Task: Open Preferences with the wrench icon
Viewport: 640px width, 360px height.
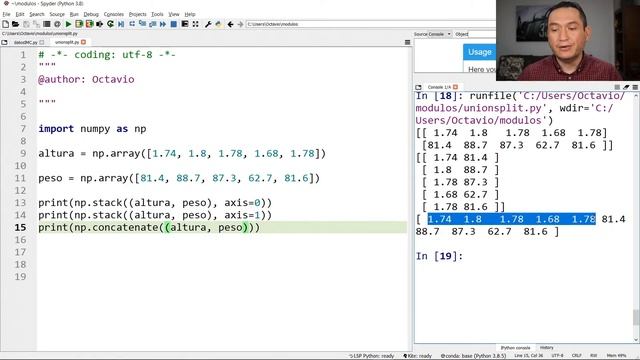Action: [208, 24]
